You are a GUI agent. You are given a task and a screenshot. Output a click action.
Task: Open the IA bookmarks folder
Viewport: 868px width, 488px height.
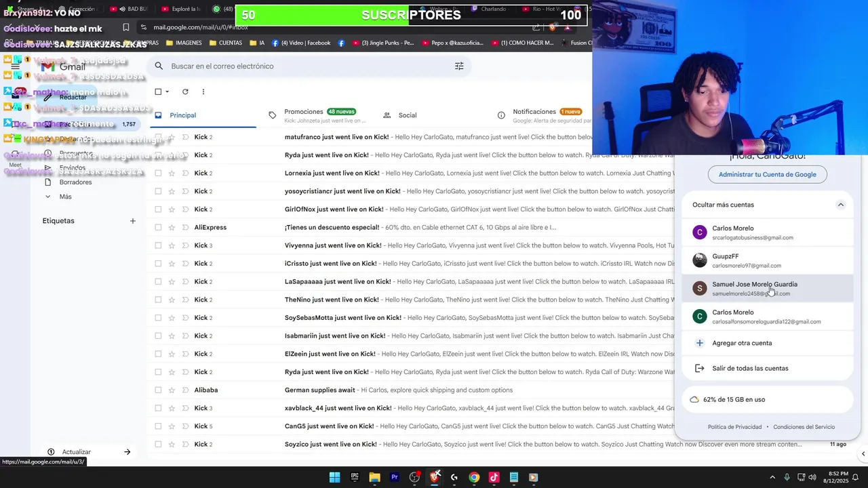tap(257, 43)
